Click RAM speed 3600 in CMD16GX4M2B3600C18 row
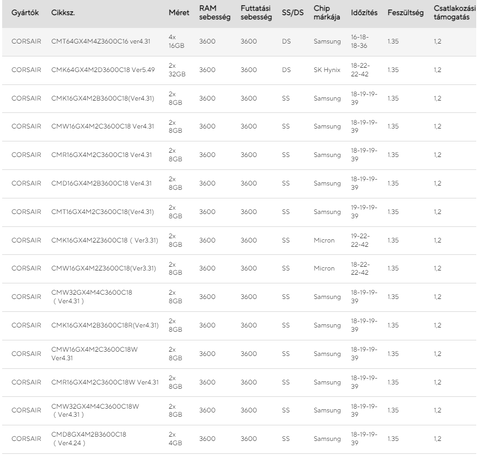This screenshot has height=456, width=480. pos(207,183)
